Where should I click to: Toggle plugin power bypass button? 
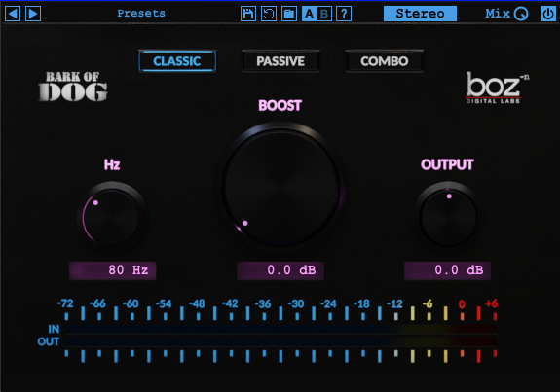click(x=548, y=14)
